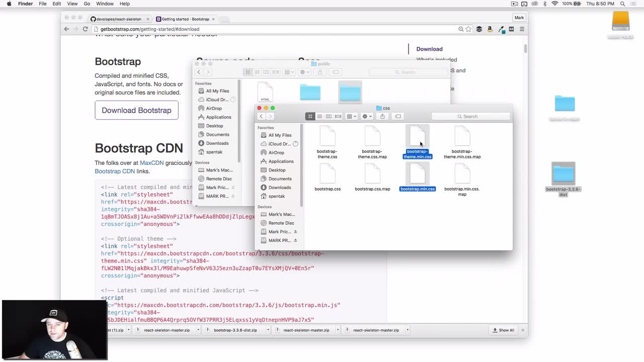Click the Mark profile button in Chrome
The width and height of the screenshot is (644, 362).
[519, 18]
